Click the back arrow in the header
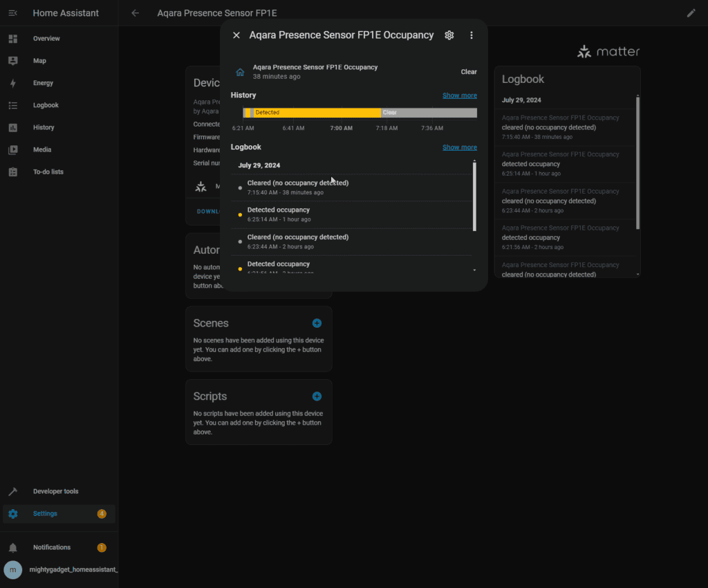 tap(136, 13)
